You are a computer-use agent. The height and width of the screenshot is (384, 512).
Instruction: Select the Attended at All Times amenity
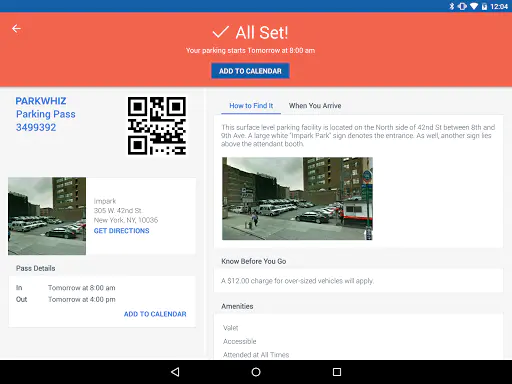tap(256, 355)
